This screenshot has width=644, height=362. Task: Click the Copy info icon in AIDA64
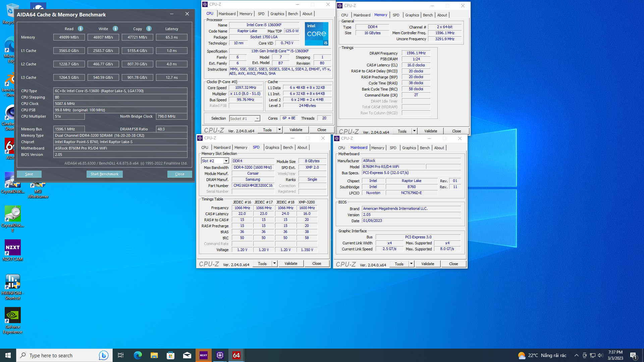(149, 28)
